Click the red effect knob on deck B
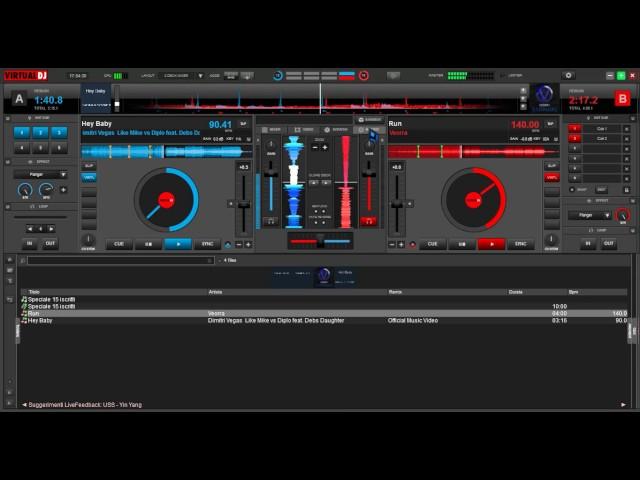The height and width of the screenshot is (480, 640). click(622, 215)
